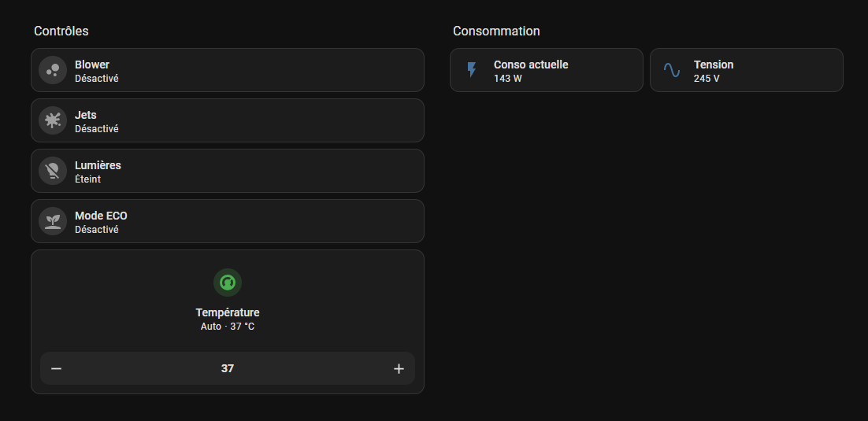This screenshot has height=421, width=868.
Task: Open Température details via "Auto · 37 °C"
Action: 228,327
